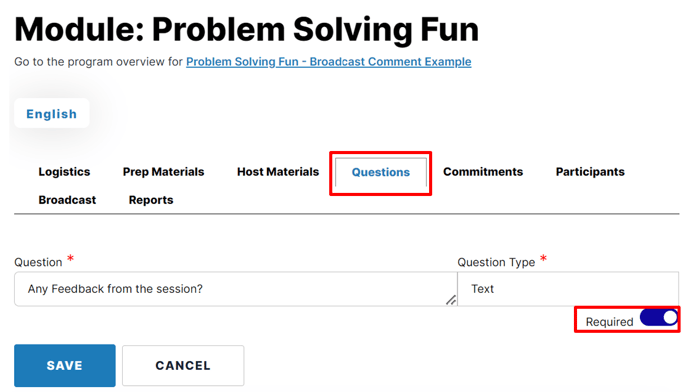The width and height of the screenshot is (688, 392).
Task: Click the Question field label
Action: (x=38, y=262)
